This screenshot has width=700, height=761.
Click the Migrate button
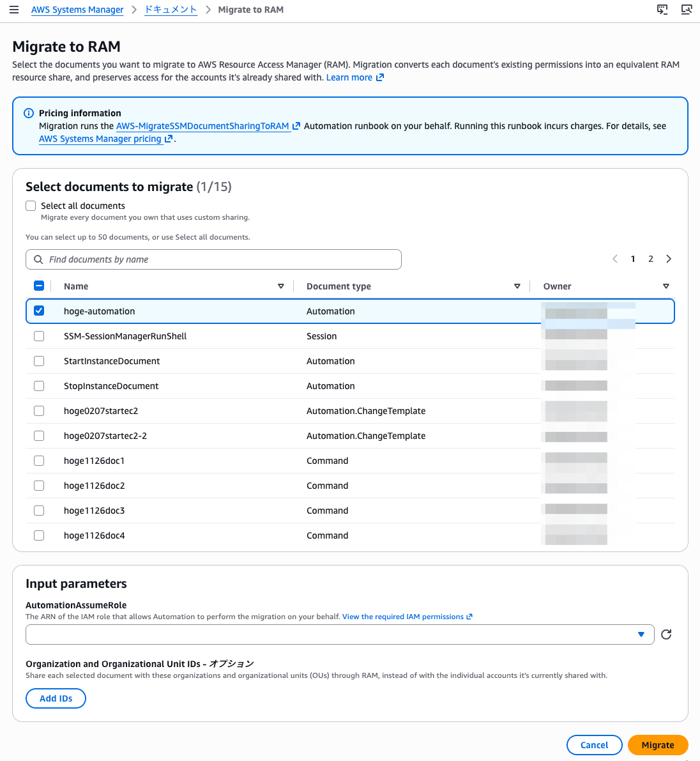658,745
